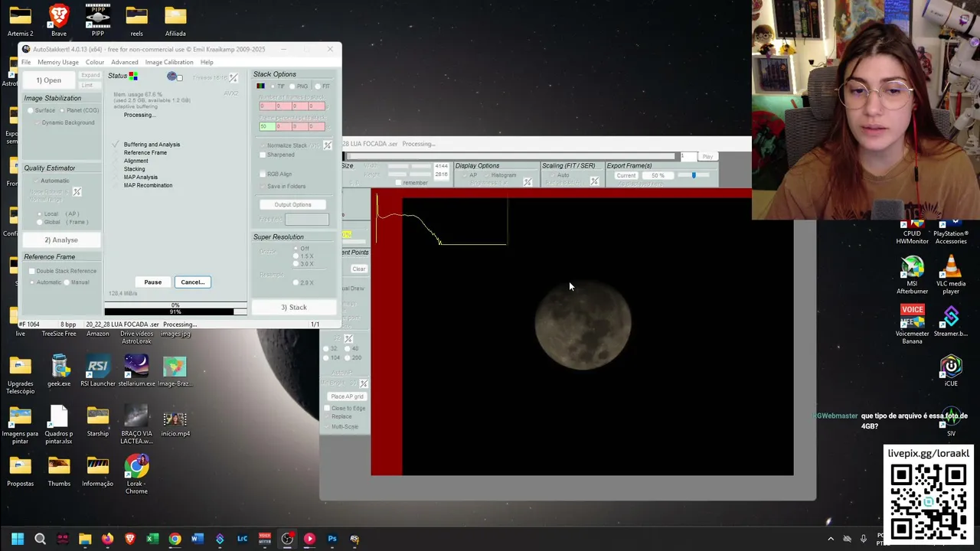Viewport: 980px width, 551px height.
Task: Toggle the RGB Align checkbox
Action: pyautogui.click(x=276, y=174)
